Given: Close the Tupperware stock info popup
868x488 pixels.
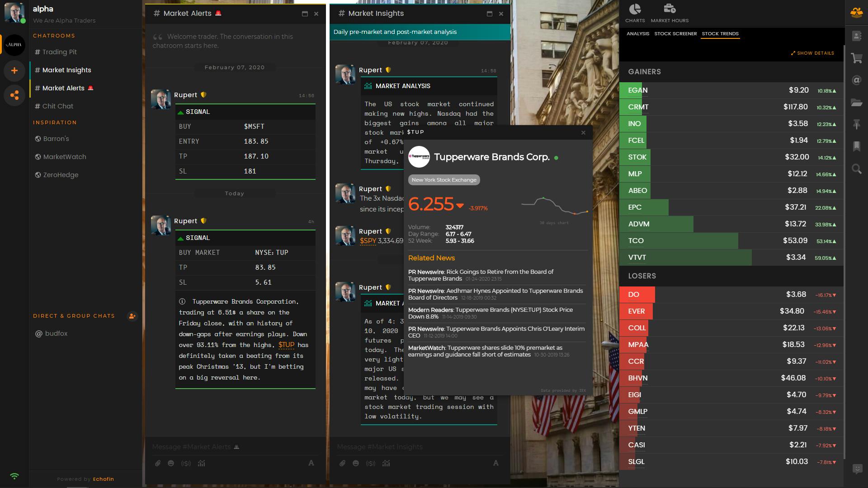Looking at the screenshot, I should click(583, 133).
